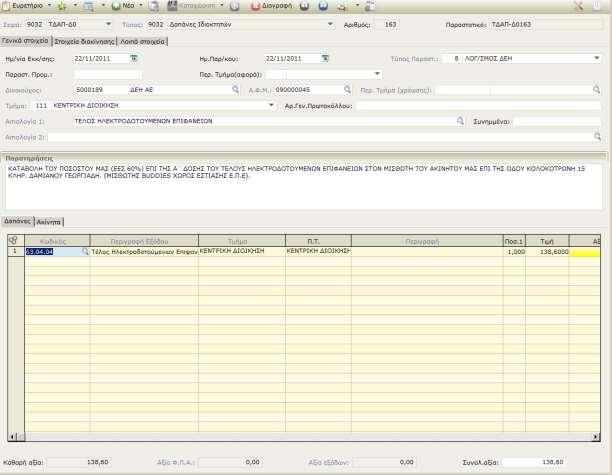
Task: Expand the printer dropdown arrow
Action: pos(357,5)
